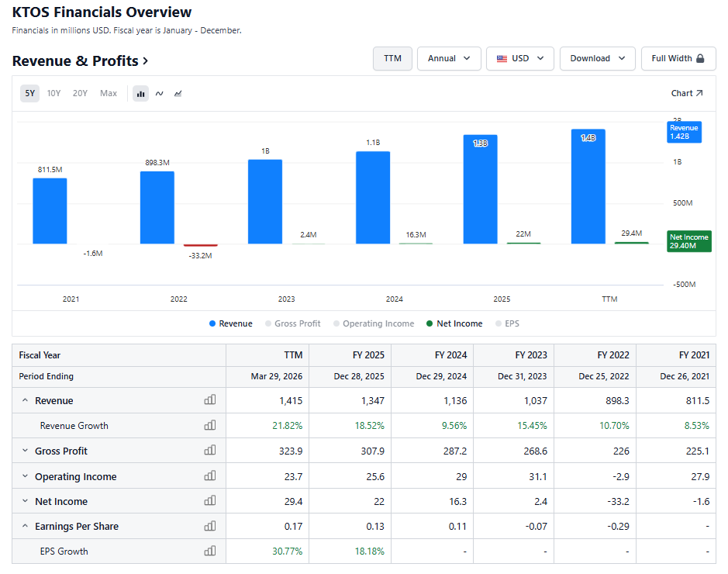Open chart icon in the Revenue row

coord(210,399)
